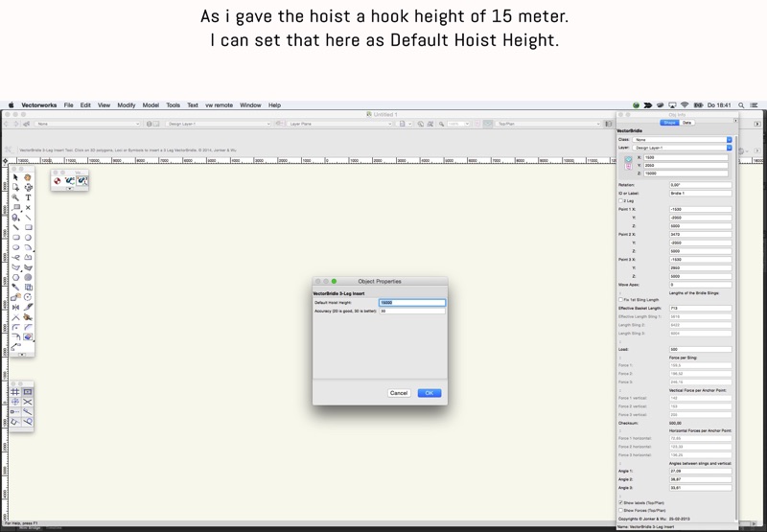This screenshot has width=767, height=532.
Task: Click Cancel in Object Properties dialog
Action: [x=399, y=393]
